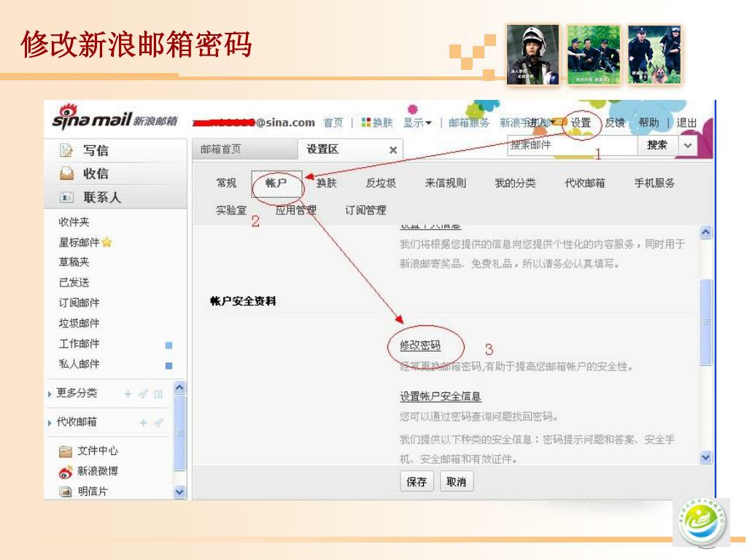Click the plus icon in the 更多分类 row
The height and width of the screenshot is (560, 747).
[x=128, y=394]
